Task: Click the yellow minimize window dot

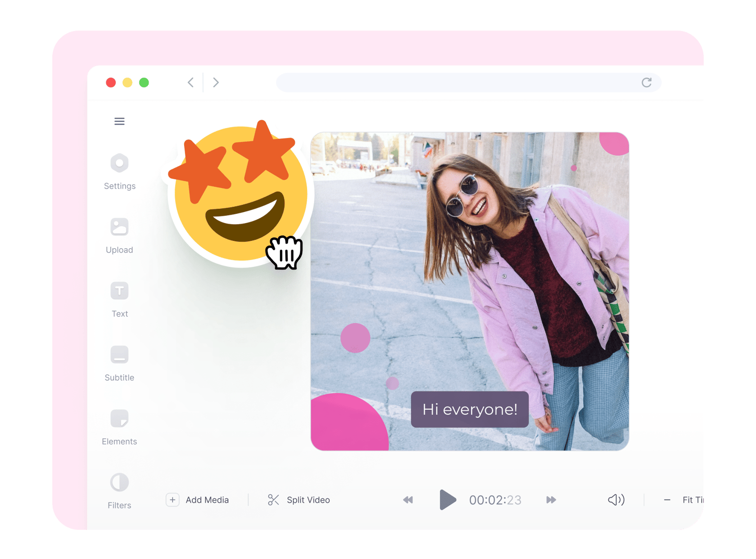Action: (127, 82)
